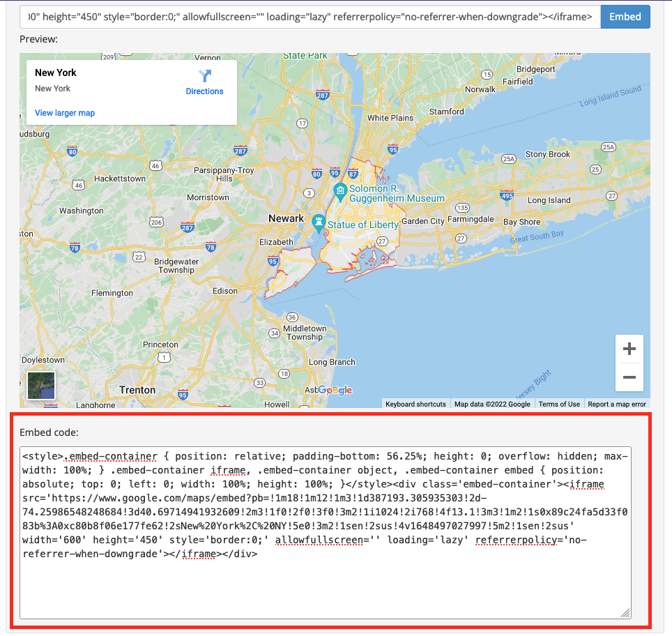Click the Long Island Sound label
Image resolution: width=672 pixels, height=636 pixels.
(x=610, y=96)
